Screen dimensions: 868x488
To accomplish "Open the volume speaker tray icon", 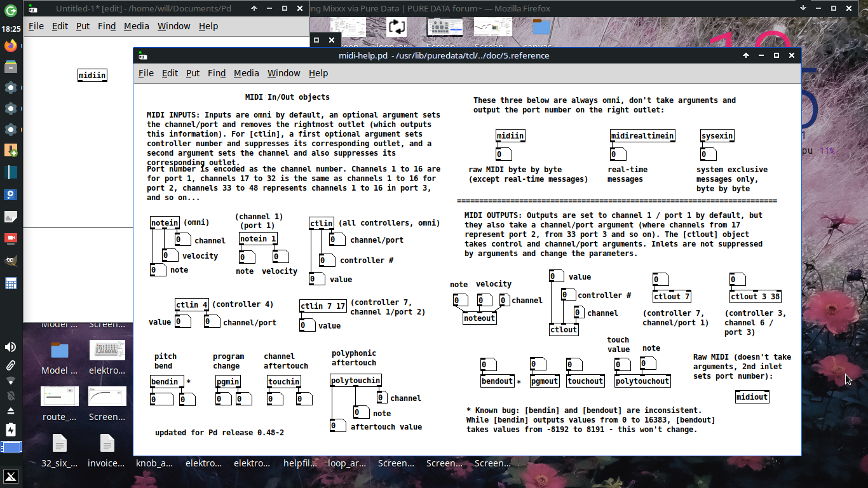I will 11,347.
